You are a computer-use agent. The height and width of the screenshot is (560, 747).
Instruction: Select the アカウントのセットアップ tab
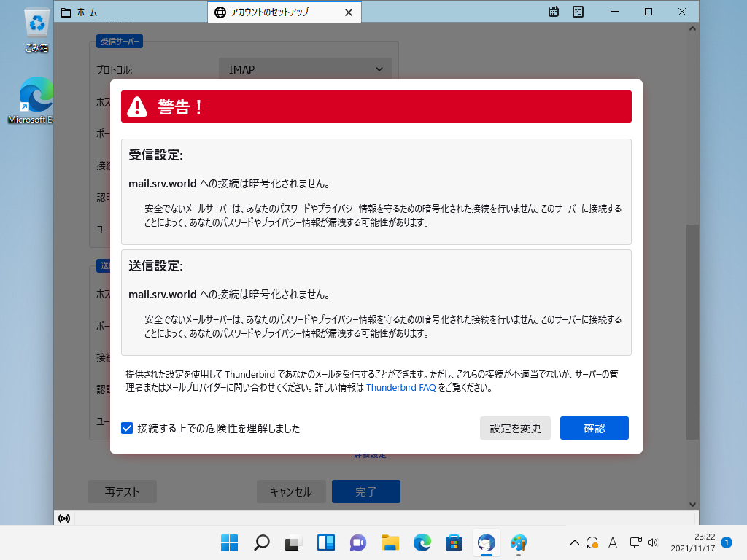[x=277, y=12]
